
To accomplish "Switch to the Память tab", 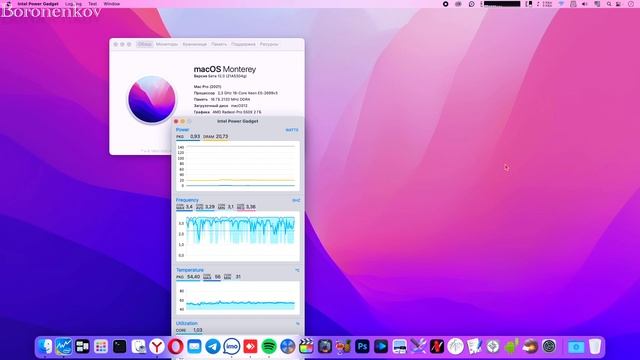I will click(219, 44).
